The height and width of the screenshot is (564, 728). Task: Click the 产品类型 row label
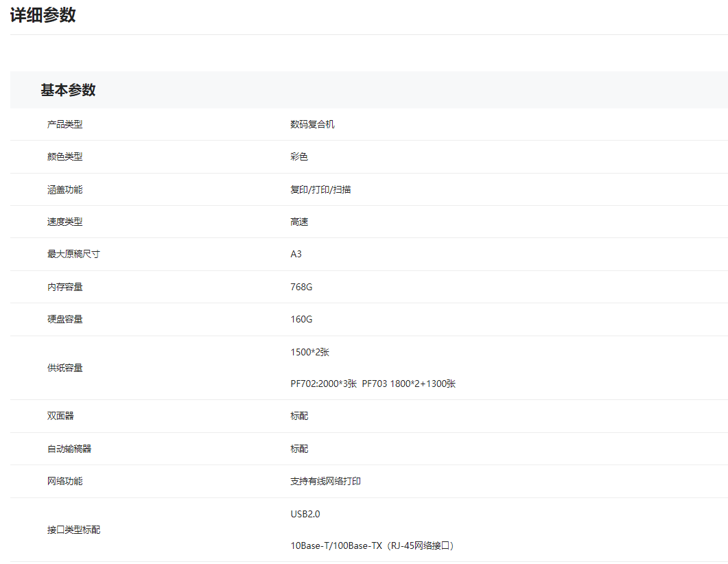coord(64,124)
